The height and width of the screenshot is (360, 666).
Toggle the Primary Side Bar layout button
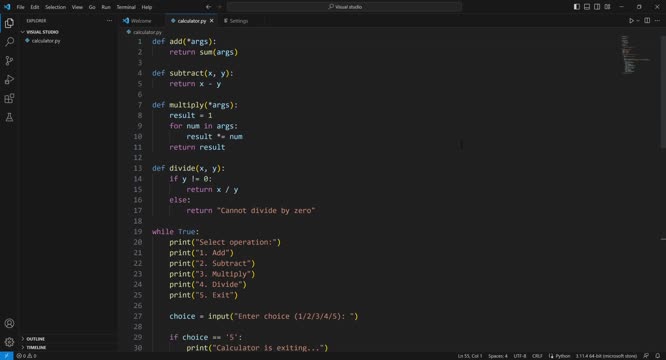pyautogui.click(x=577, y=7)
